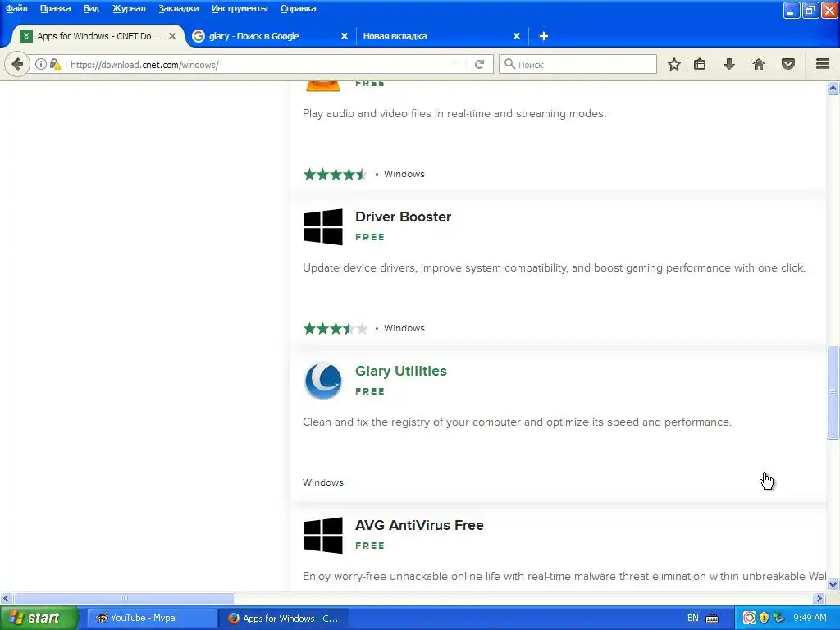Open the Файл menu
This screenshot has height=630, width=840.
[16, 8]
